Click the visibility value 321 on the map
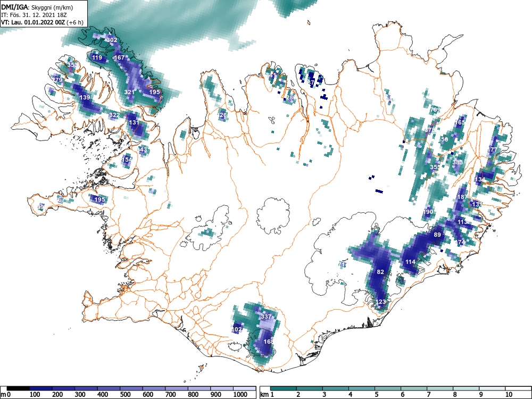Screen dimensions: 532x399 tap(129, 92)
